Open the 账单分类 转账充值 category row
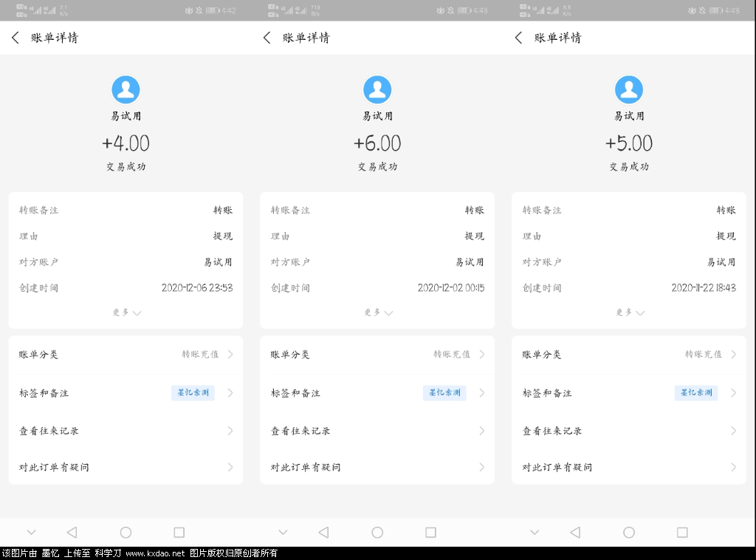This screenshot has height=560, width=756. coord(125,355)
